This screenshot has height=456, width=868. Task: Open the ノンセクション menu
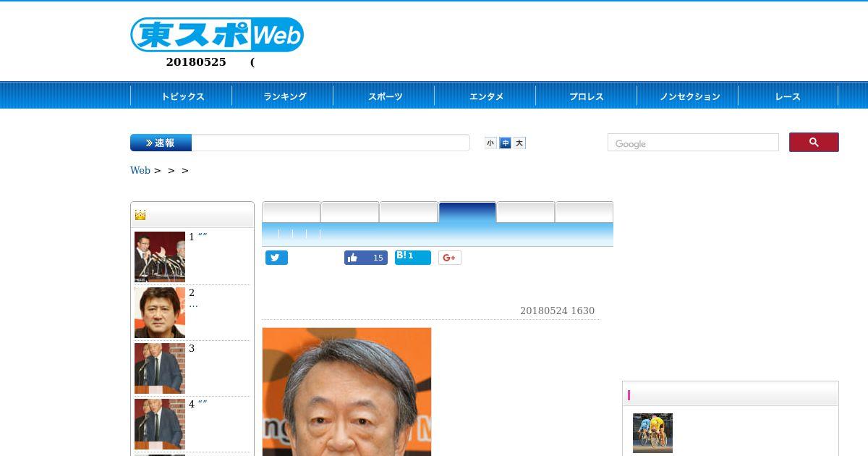[688, 96]
